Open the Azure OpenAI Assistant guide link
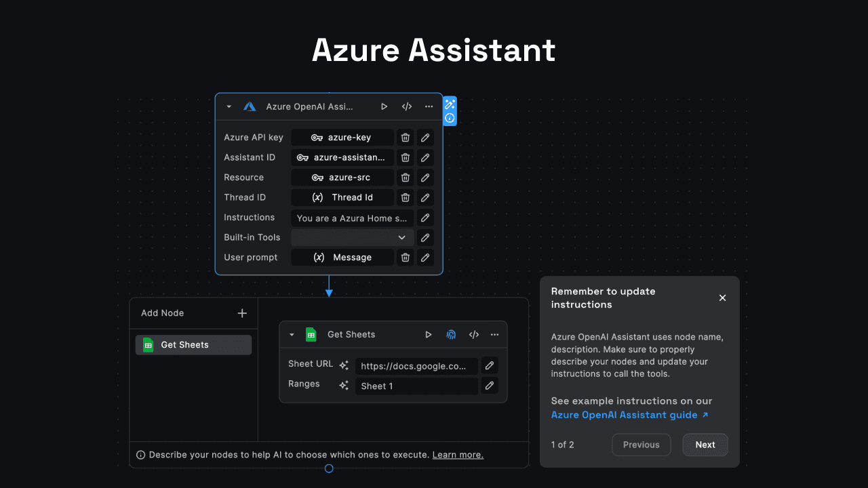Screen dimensions: 868x488 tap(625, 415)
